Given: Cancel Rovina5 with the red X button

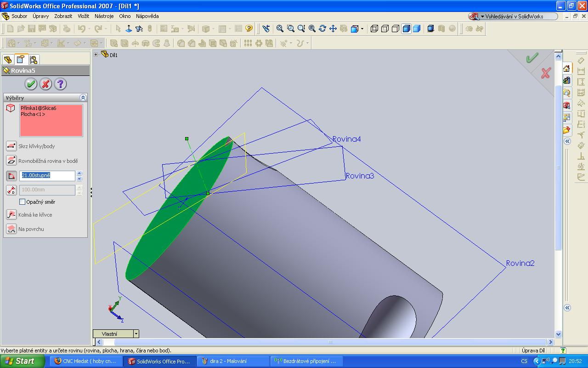Looking at the screenshot, I should click(x=45, y=84).
